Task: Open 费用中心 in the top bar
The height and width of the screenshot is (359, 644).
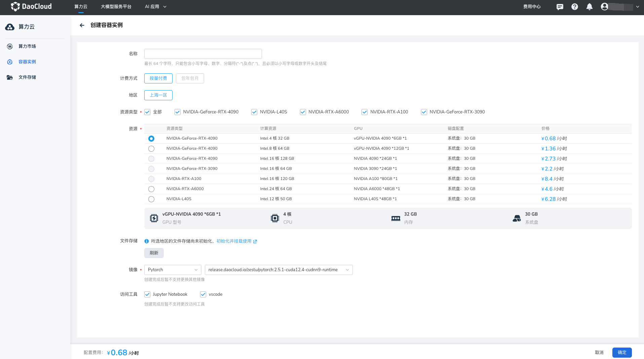Action: tap(532, 7)
